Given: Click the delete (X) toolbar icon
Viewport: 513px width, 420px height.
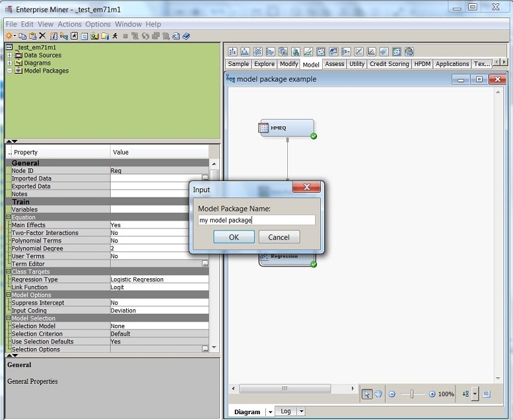Looking at the screenshot, I should pos(43,36).
